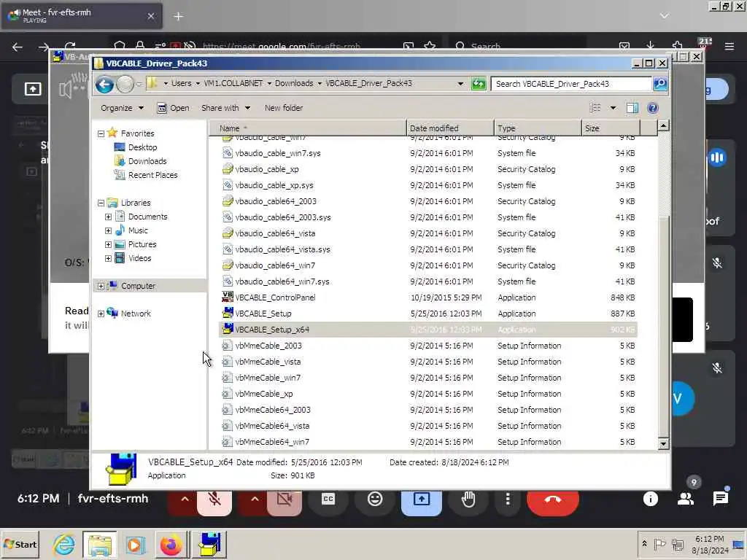
Task: Open the Windows Start menu
Action: click(20, 544)
